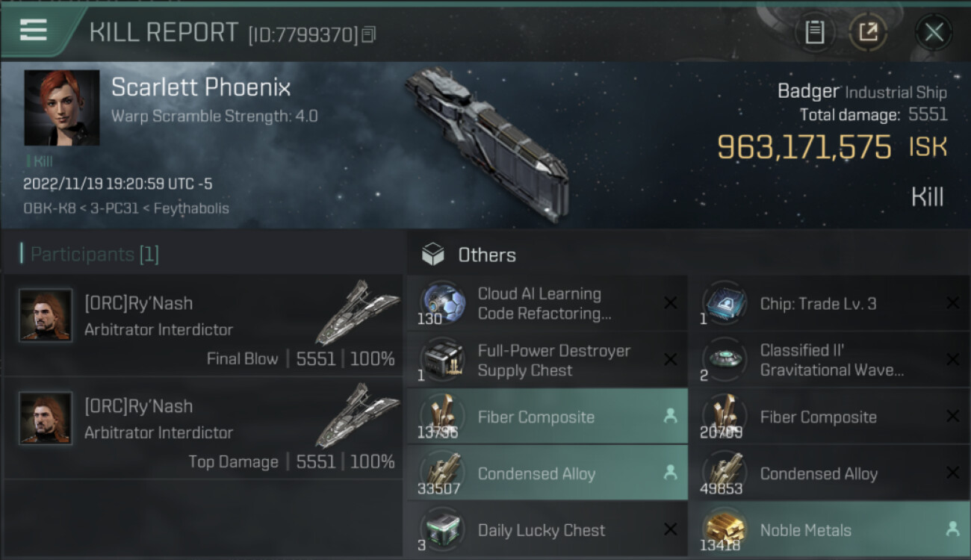Select the Others cargo section
This screenshot has height=560, width=971.
pos(486,255)
